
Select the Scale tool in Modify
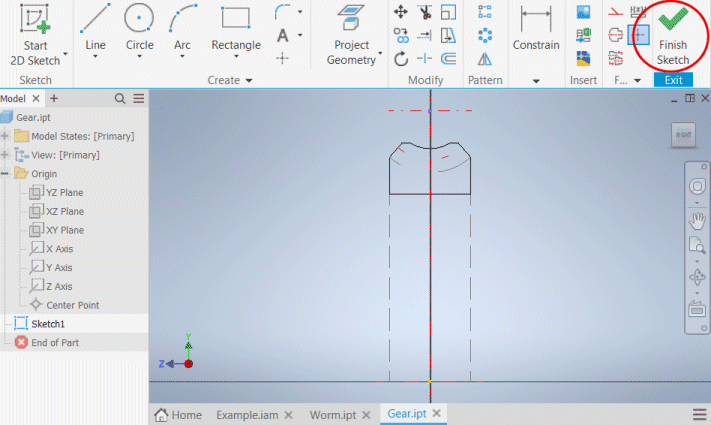pos(448,12)
